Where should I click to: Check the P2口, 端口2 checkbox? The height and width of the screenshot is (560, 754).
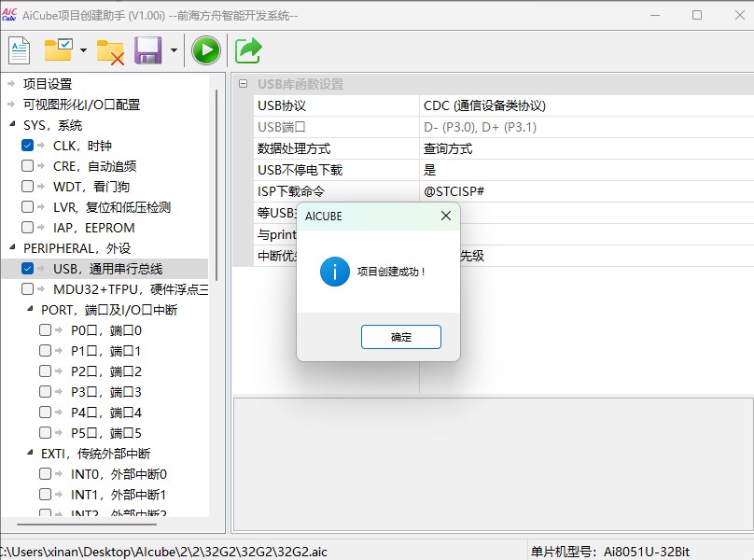[x=45, y=371]
